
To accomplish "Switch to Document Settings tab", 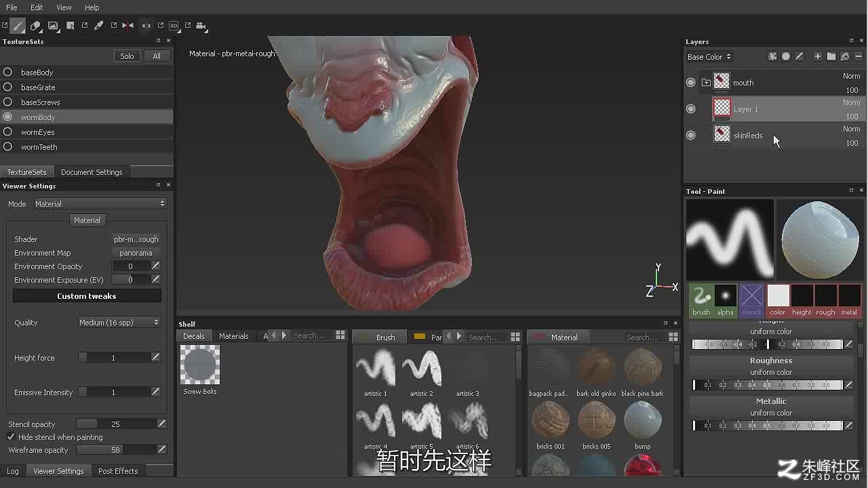I will click(x=92, y=172).
